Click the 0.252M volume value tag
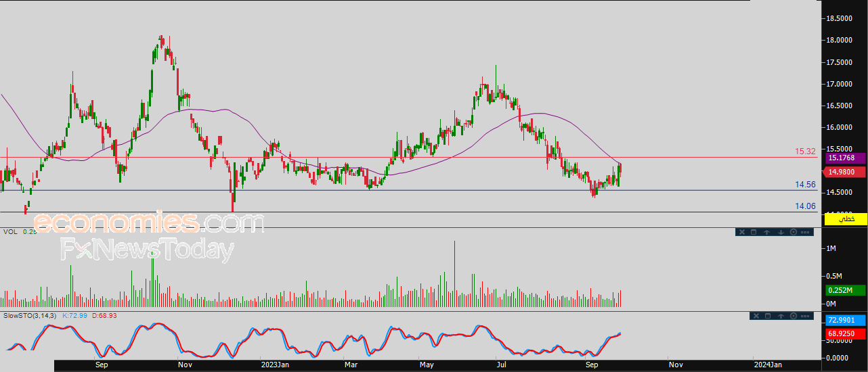This screenshot has height=372, width=868. [x=846, y=291]
